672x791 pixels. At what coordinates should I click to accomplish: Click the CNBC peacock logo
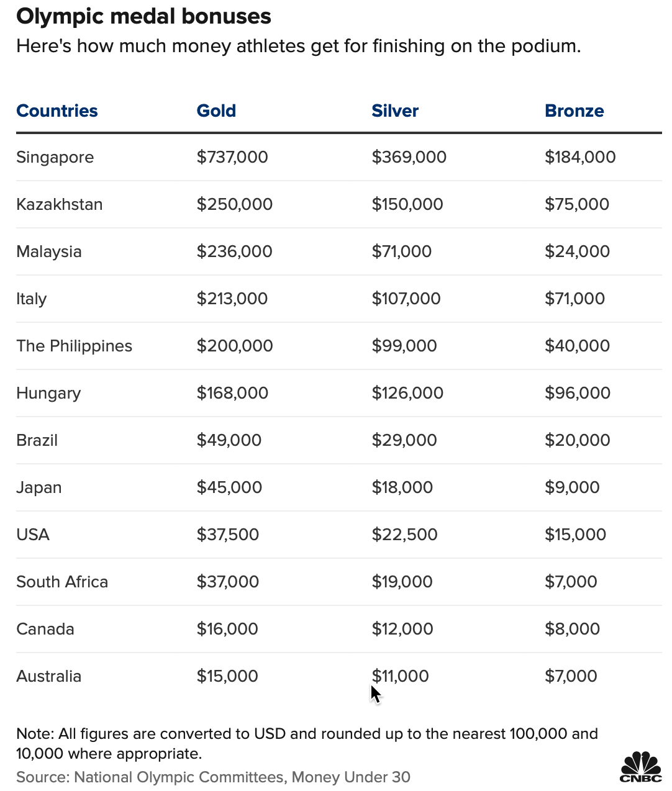click(x=640, y=767)
